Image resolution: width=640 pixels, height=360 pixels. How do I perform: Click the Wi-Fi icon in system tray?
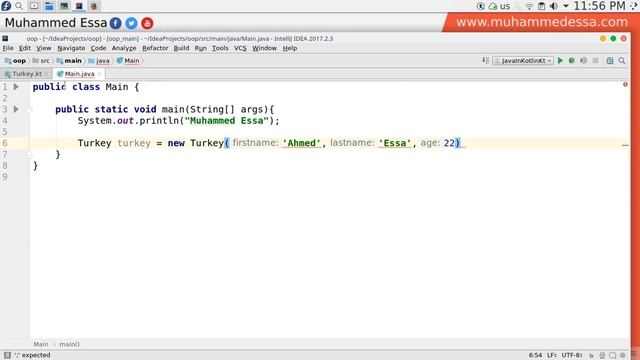click(x=529, y=6)
